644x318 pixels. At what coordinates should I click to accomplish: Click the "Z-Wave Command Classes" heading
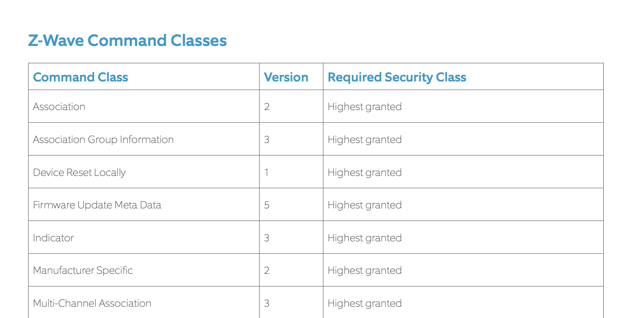point(127,41)
